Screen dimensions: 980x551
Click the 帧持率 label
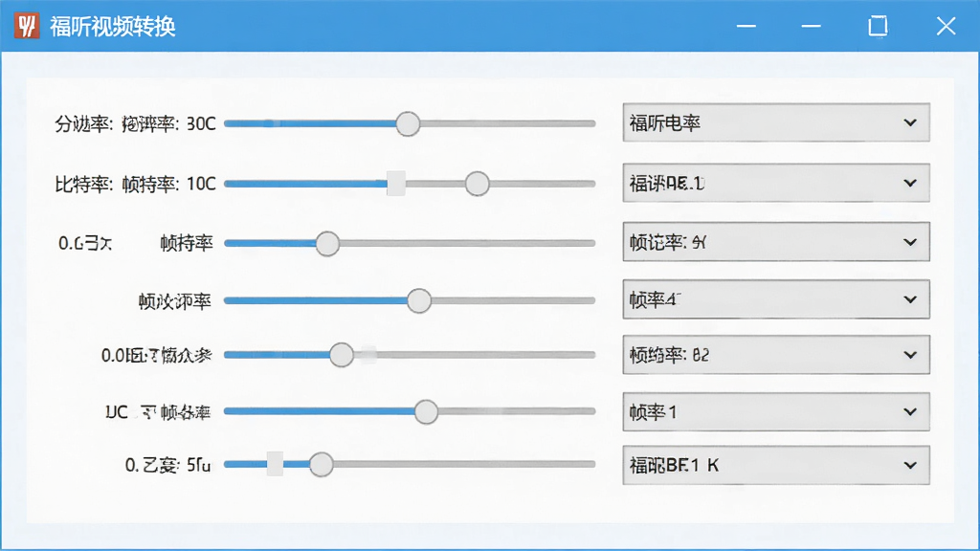coord(187,243)
